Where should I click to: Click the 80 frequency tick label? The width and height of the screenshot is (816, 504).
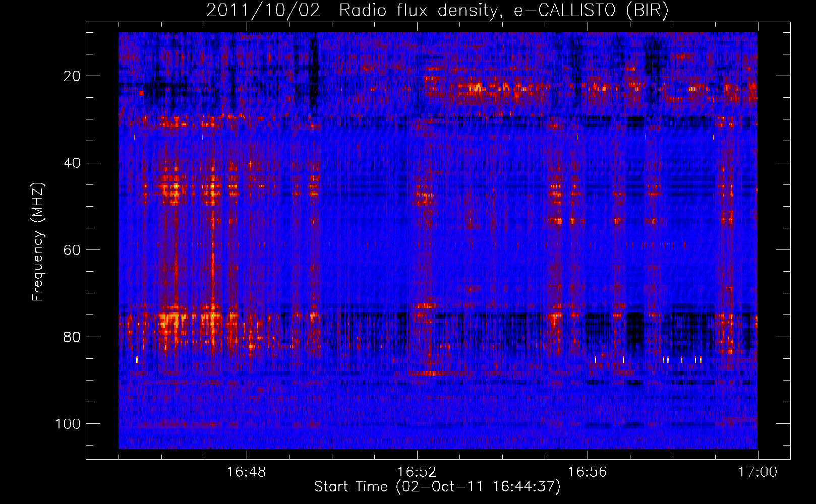click(x=73, y=337)
